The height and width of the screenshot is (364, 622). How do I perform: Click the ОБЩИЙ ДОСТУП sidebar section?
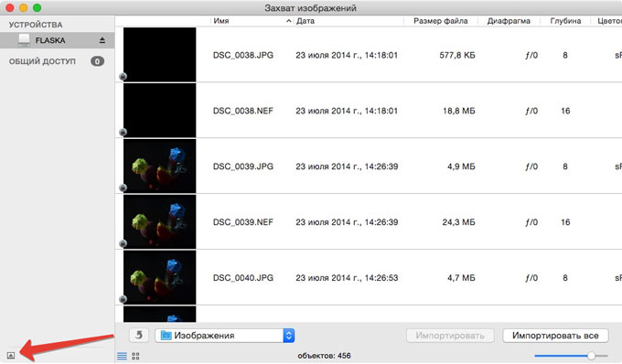(x=42, y=61)
